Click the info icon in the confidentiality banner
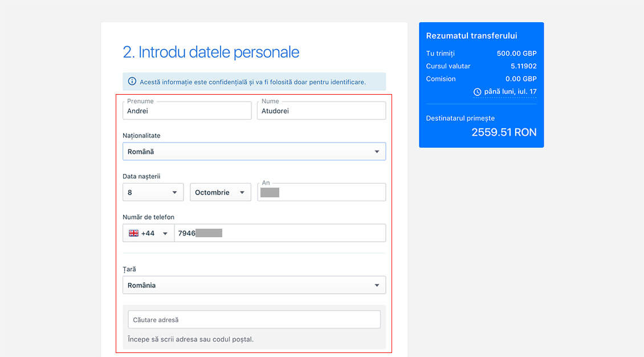The width and height of the screenshot is (644, 357). point(132,82)
